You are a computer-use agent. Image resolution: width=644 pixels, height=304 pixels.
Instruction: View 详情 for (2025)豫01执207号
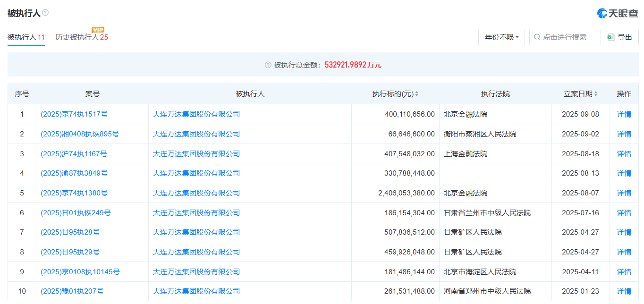click(x=624, y=291)
